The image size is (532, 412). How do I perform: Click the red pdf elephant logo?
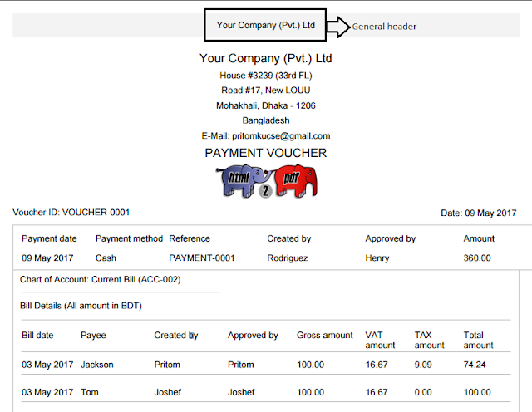[x=296, y=181]
